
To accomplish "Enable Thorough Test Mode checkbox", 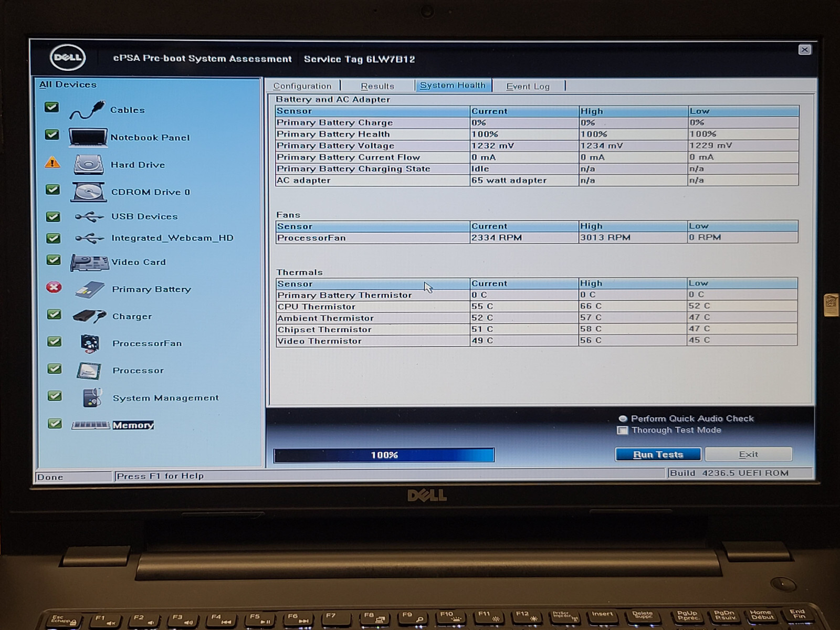I will 623,430.
